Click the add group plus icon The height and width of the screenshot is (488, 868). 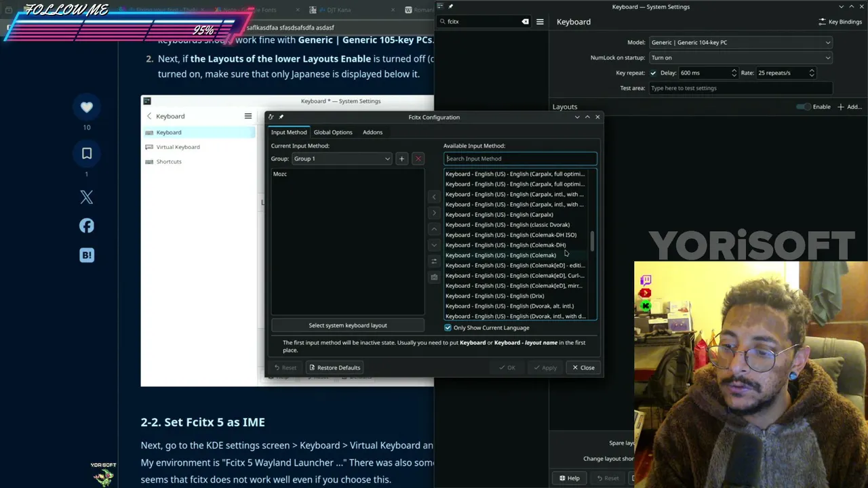(x=401, y=159)
